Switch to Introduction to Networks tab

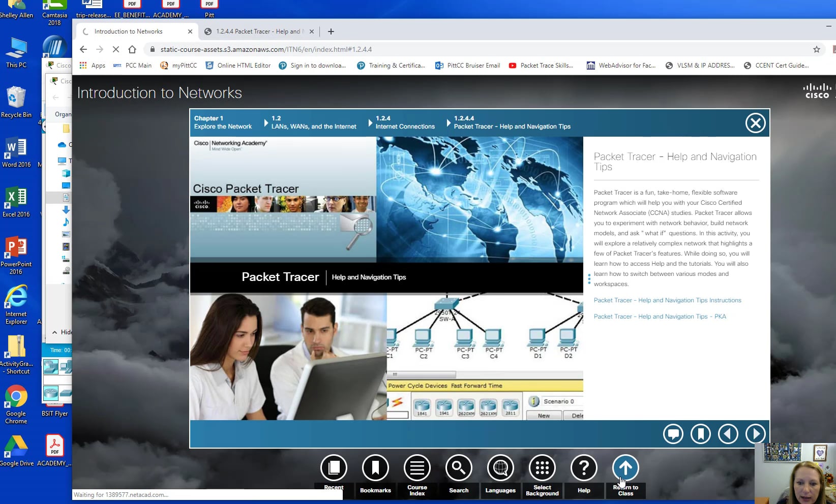[x=137, y=31]
